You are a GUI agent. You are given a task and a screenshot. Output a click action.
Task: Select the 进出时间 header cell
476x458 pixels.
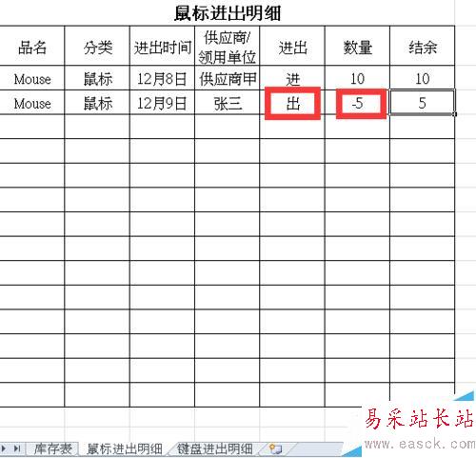[162, 46]
